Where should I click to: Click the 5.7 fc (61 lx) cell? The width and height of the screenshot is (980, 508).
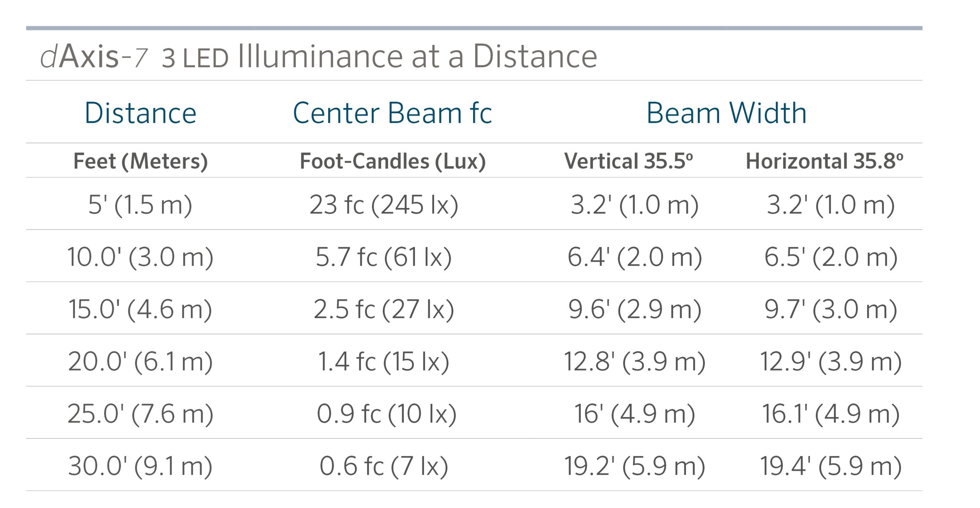384,257
